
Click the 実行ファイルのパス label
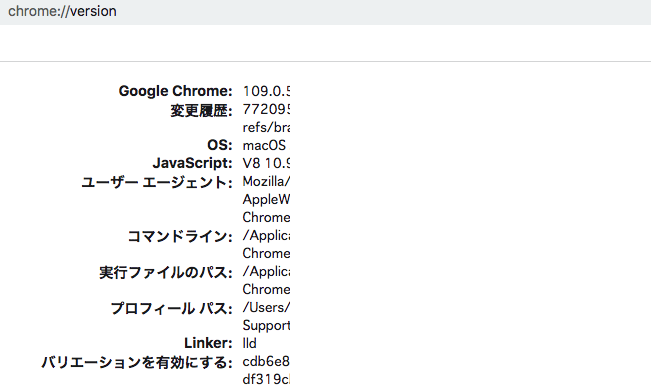(166, 272)
